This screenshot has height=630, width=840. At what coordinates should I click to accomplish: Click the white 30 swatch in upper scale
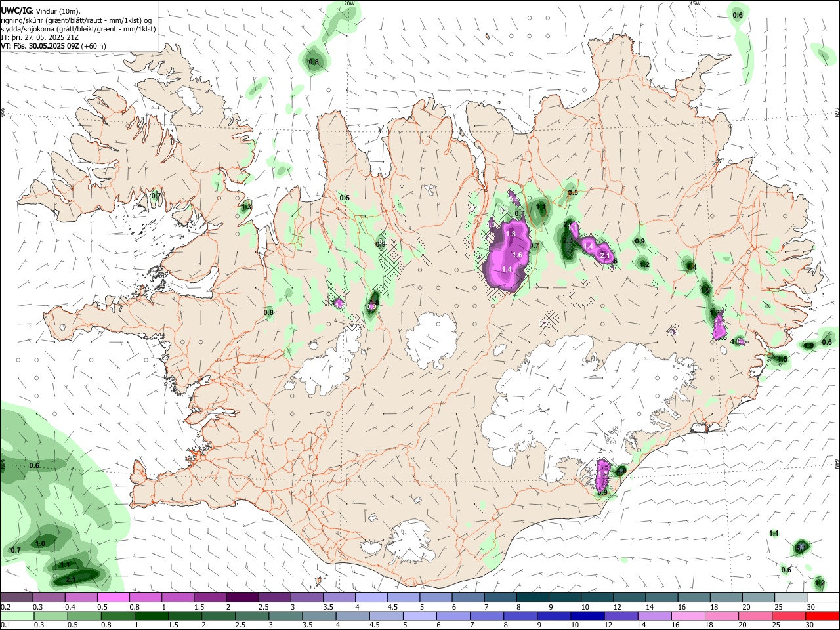tap(824, 597)
